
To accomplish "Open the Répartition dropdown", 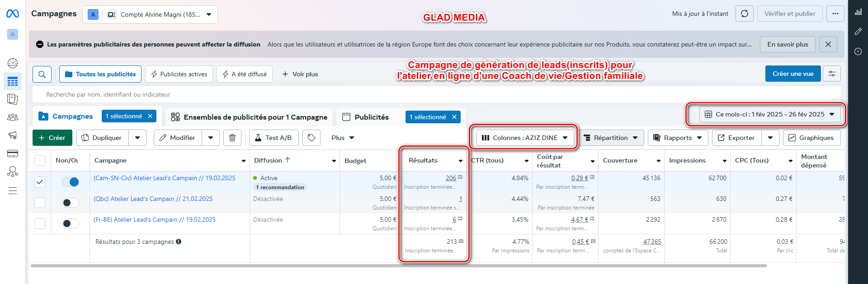I will [610, 138].
